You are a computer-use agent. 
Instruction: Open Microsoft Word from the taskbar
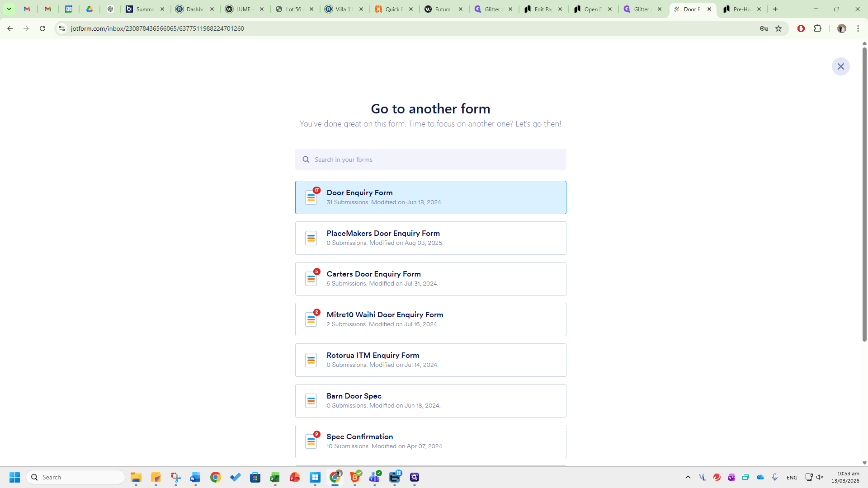click(195, 477)
